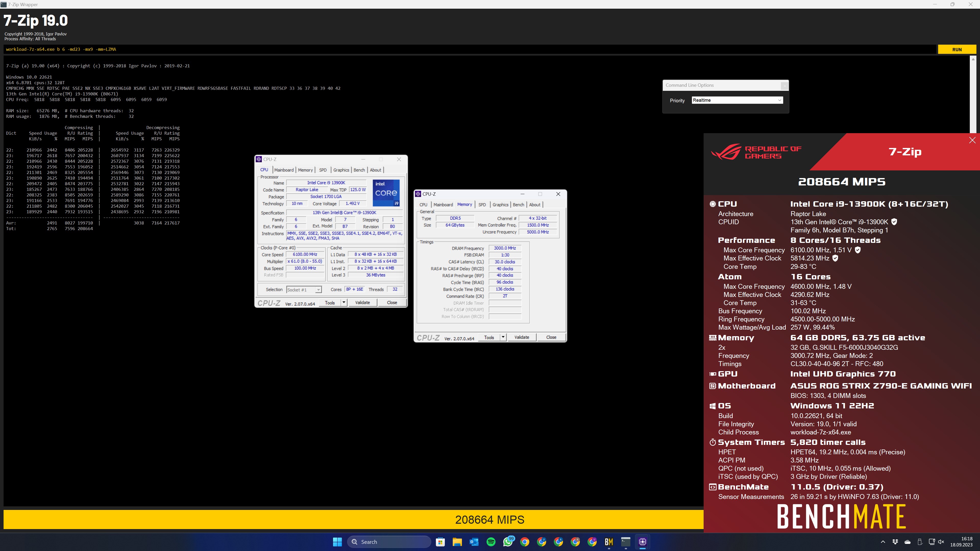980x551 pixels.
Task: Click the taskbar Search box
Action: (x=389, y=542)
